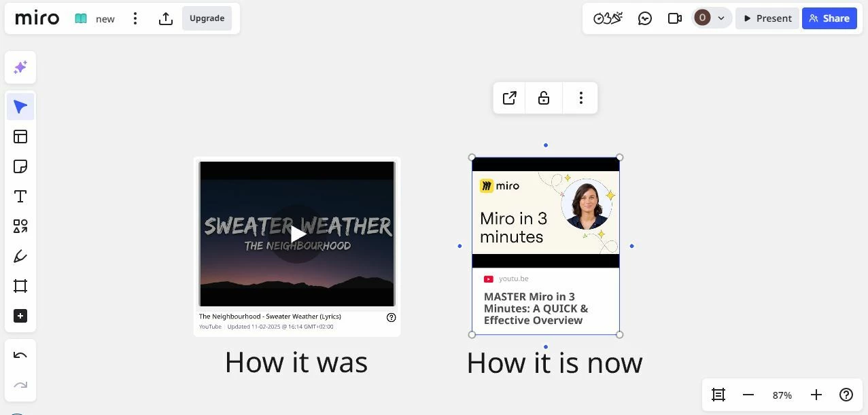Open the Templates tool
868x415 pixels.
pyautogui.click(x=20, y=137)
